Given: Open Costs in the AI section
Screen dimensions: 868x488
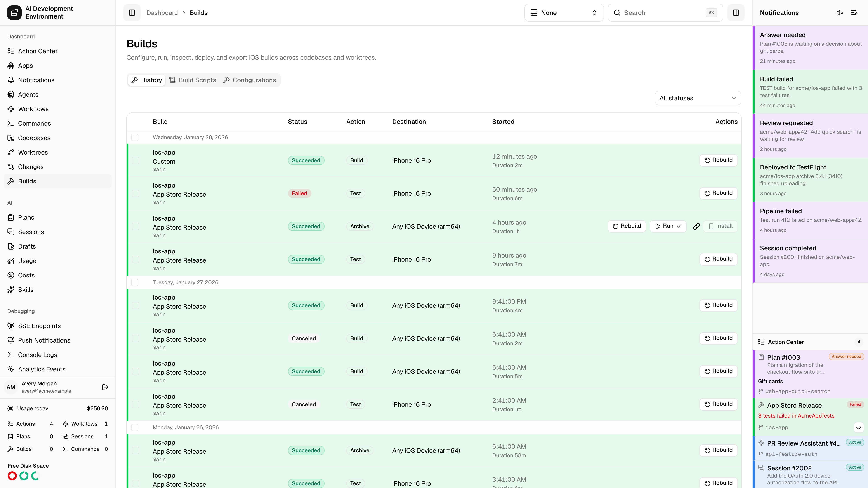Looking at the screenshot, I should [x=58, y=275].
